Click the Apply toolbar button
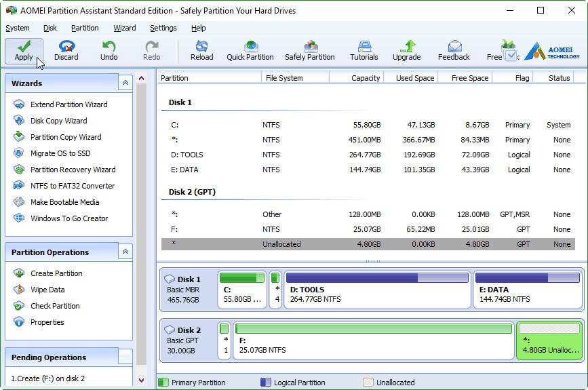This screenshot has height=390, width=588. pos(24,51)
